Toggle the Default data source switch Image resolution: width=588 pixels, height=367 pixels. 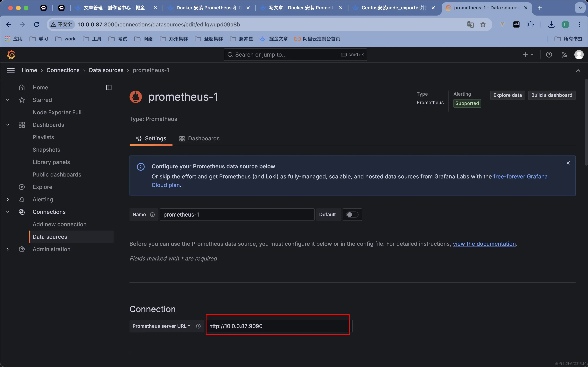(x=352, y=215)
